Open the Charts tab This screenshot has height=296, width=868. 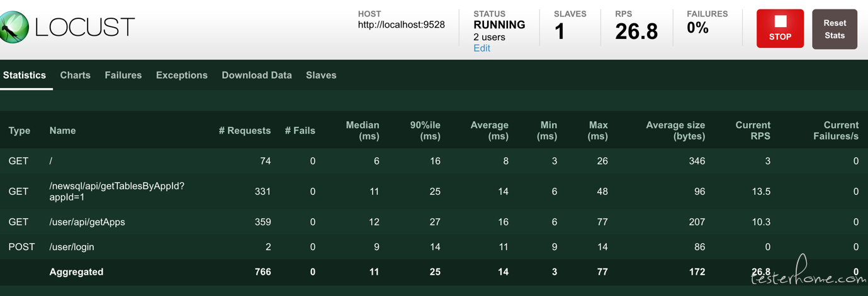point(75,75)
